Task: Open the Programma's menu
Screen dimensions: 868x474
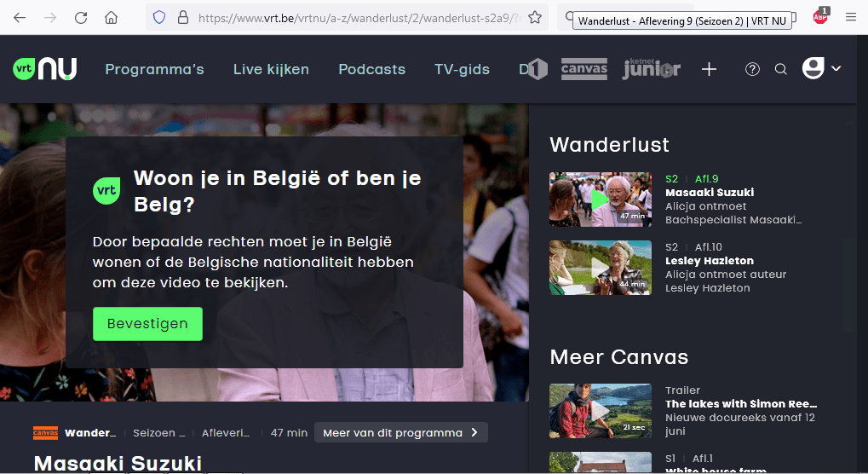Action: click(x=154, y=69)
